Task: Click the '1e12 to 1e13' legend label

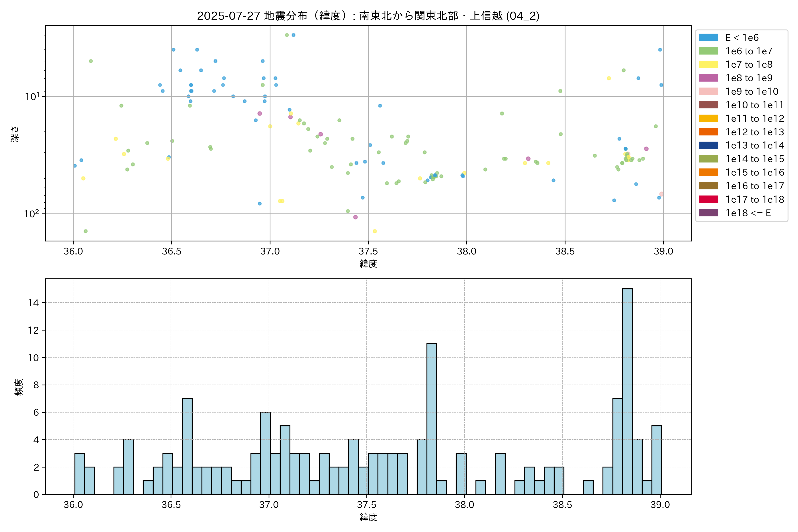Action: [755, 132]
